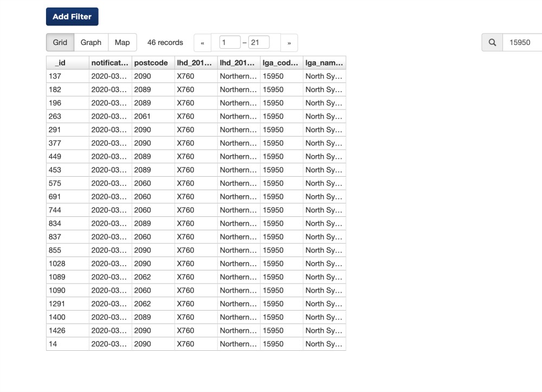Image resolution: width=542 pixels, height=392 pixels.
Task: Select _id cell 1090
Action: point(67,291)
